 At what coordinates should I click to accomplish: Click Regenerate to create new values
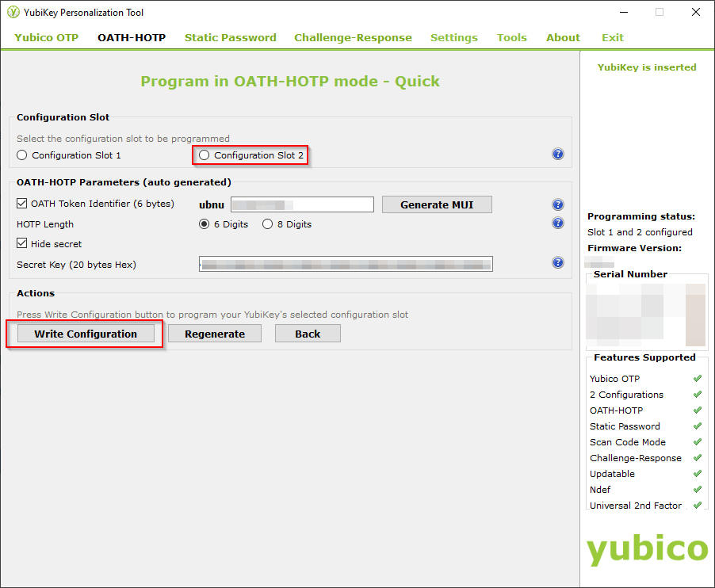click(214, 333)
